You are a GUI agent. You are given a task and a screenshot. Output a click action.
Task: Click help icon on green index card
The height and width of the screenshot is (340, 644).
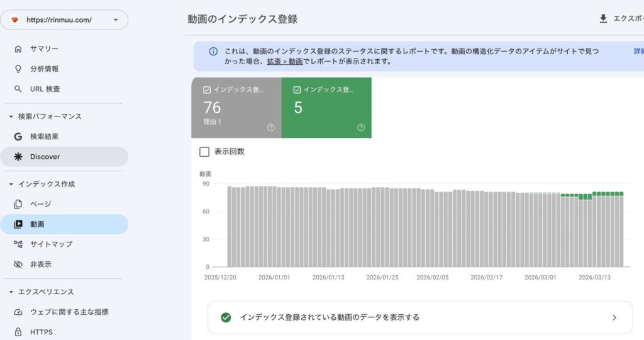coord(361,127)
